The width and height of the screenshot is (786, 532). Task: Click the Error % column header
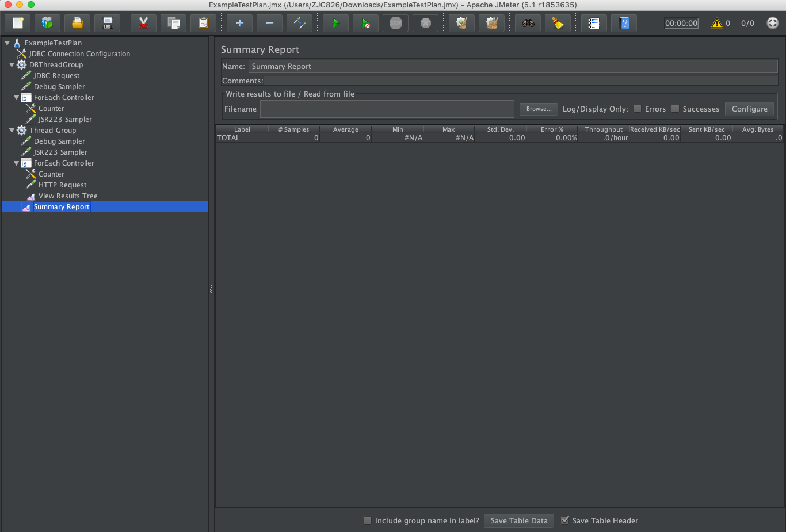point(552,129)
